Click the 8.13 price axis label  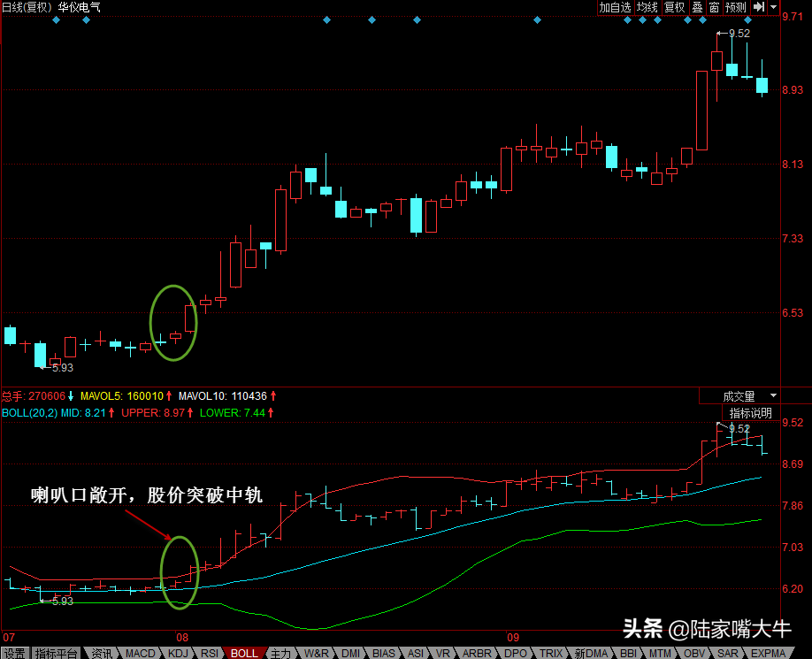coord(793,165)
